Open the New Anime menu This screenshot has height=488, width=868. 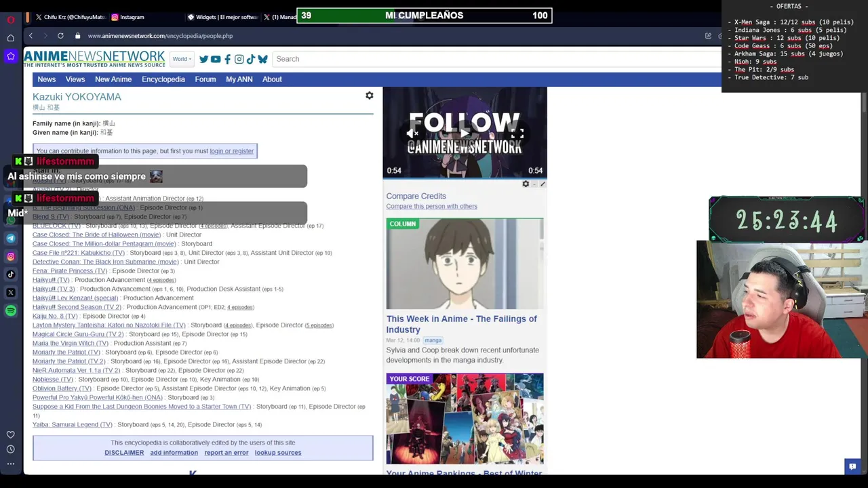[x=113, y=79]
